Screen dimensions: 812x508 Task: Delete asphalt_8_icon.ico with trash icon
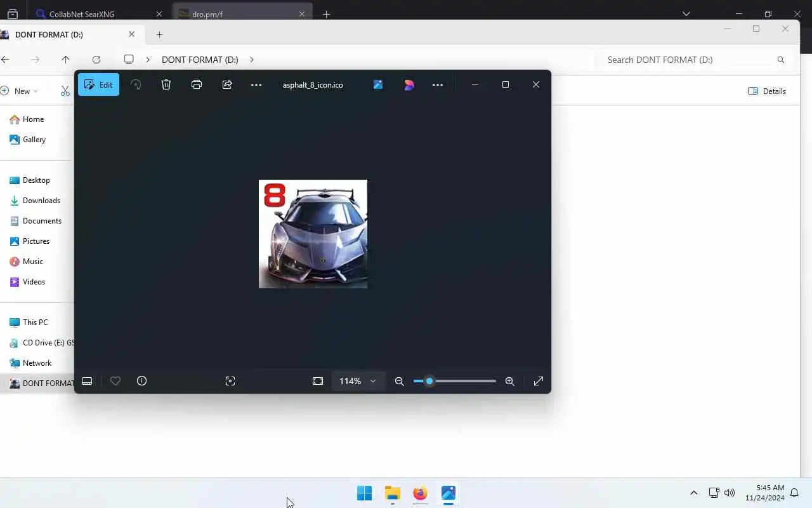click(x=166, y=84)
